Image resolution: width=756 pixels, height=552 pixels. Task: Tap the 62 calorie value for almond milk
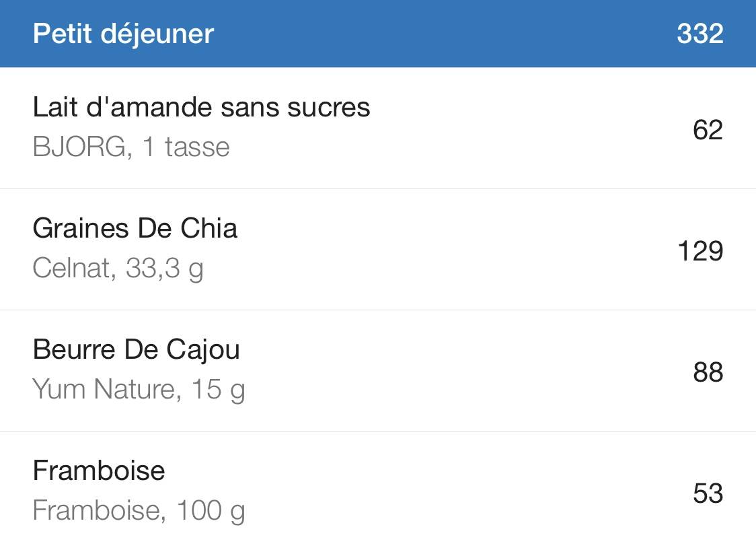pyautogui.click(x=708, y=130)
